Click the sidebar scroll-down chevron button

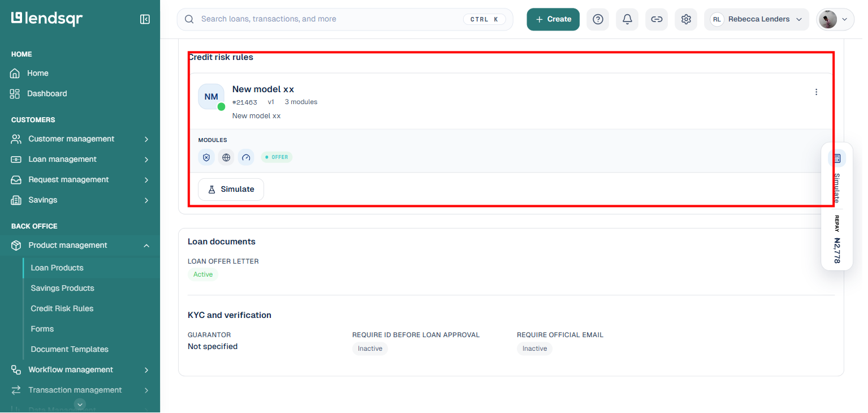[x=80, y=404]
